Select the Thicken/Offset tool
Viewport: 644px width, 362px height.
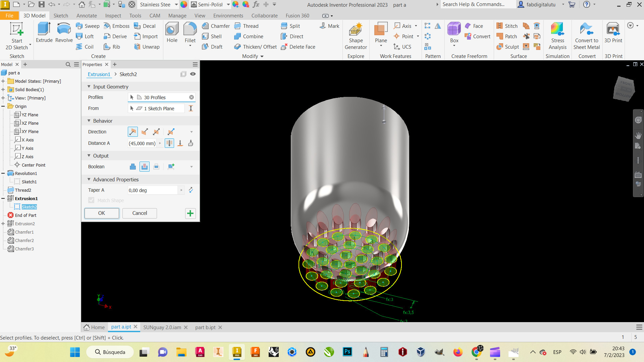coord(256,47)
